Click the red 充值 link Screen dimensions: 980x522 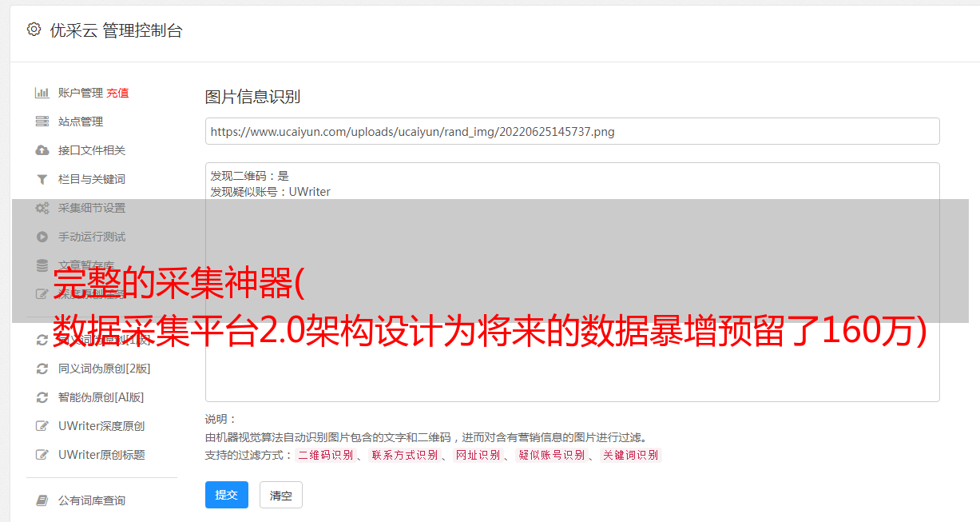click(x=117, y=93)
